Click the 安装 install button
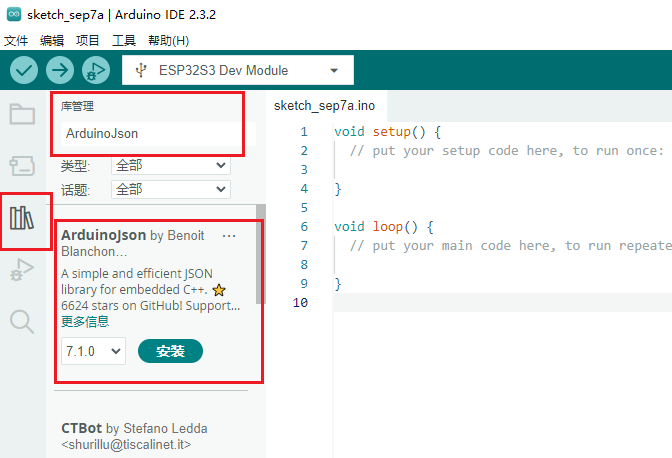Screen dimensions: 672x458 (171, 351)
